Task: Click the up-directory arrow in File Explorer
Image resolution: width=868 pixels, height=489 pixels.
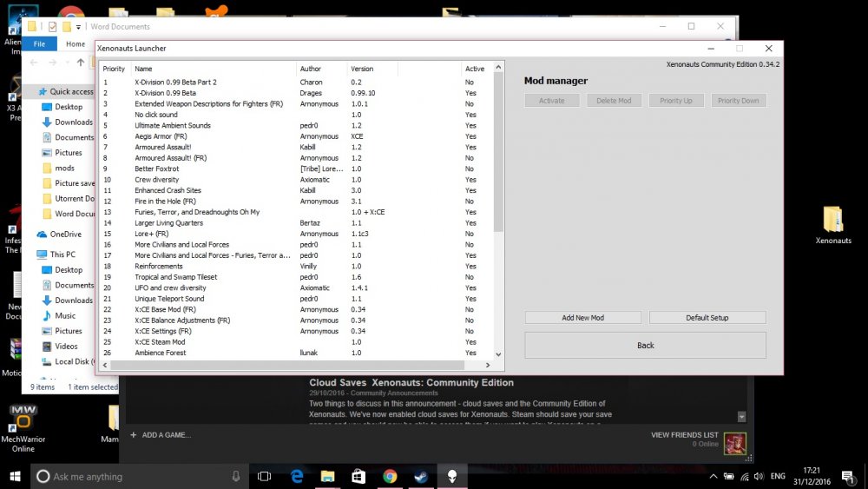Action: (x=81, y=63)
